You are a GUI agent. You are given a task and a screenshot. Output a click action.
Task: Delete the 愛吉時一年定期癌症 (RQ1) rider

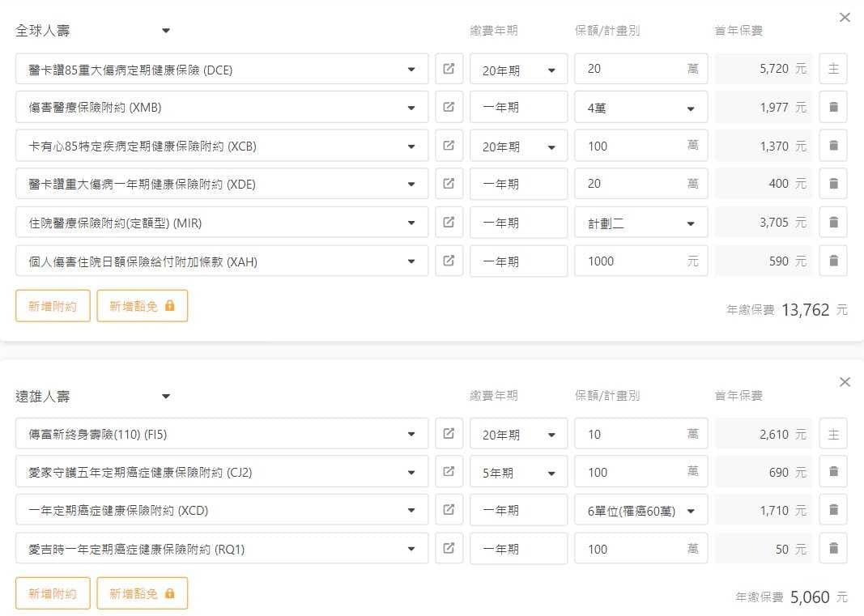click(833, 549)
